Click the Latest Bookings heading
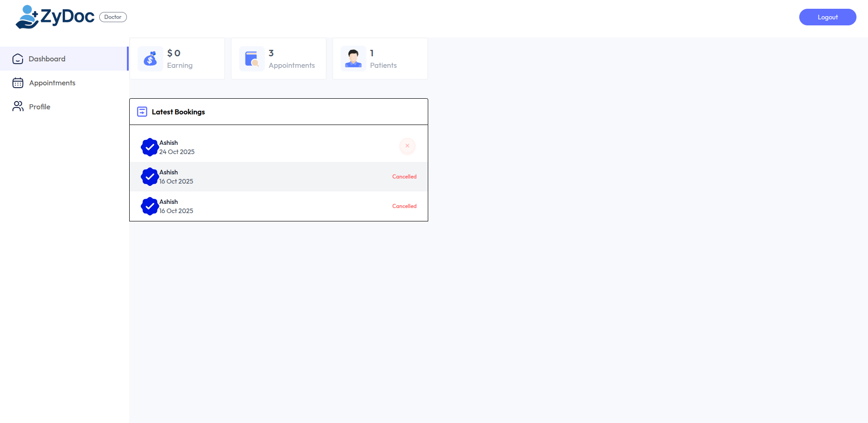868x423 pixels. click(178, 112)
